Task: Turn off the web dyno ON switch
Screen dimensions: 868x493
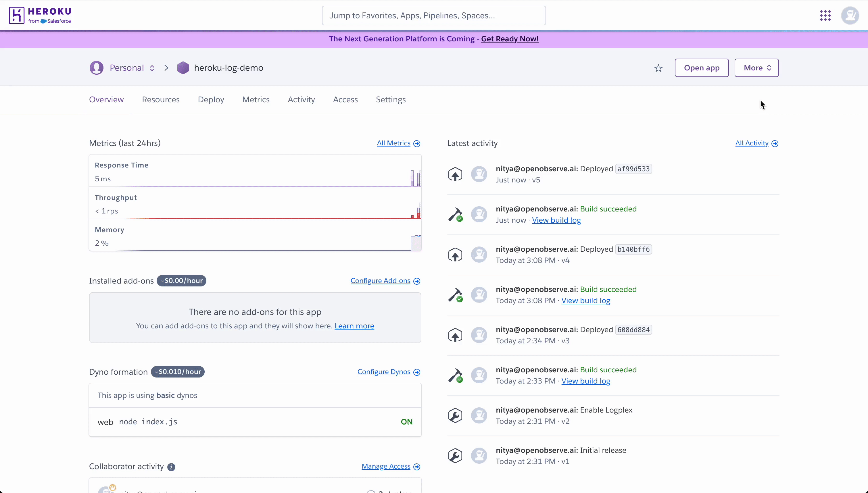Action: coord(406,421)
